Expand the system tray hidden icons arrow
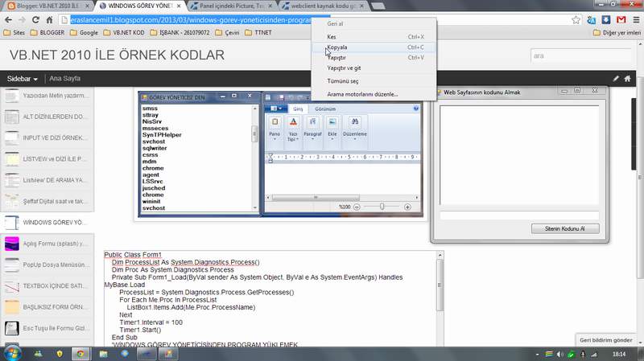This screenshot has width=644, height=361. point(537,355)
